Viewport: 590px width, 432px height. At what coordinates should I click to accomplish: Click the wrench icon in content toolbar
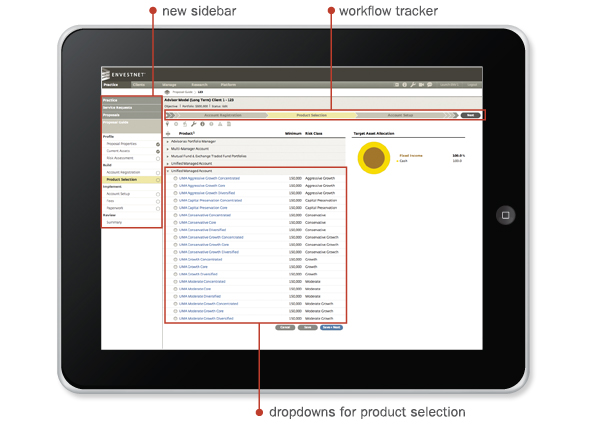(x=193, y=124)
